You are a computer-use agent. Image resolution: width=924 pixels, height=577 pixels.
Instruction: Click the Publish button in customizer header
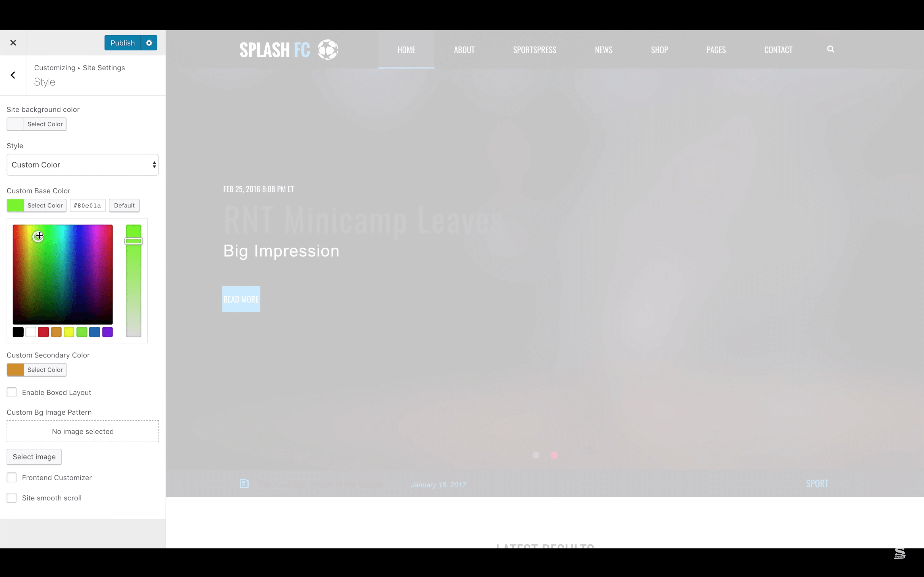122,43
